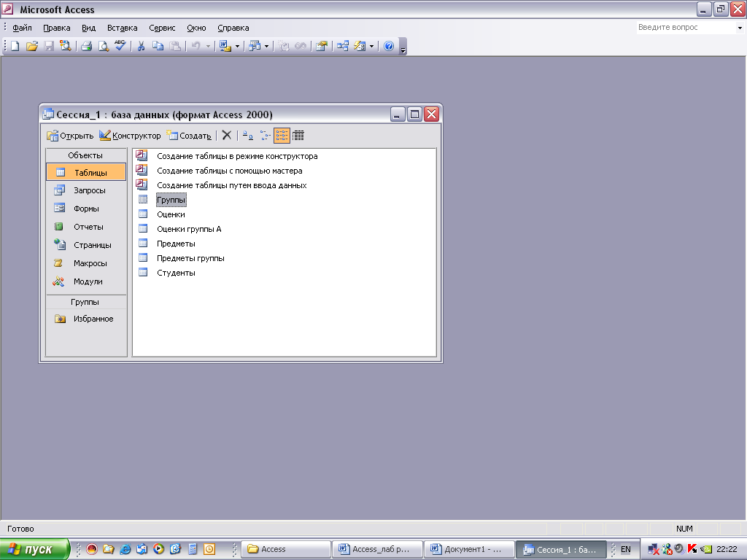This screenshot has width=747, height=560.
Task: Click the Copy toolbar icon
Action: pos(158,46)
